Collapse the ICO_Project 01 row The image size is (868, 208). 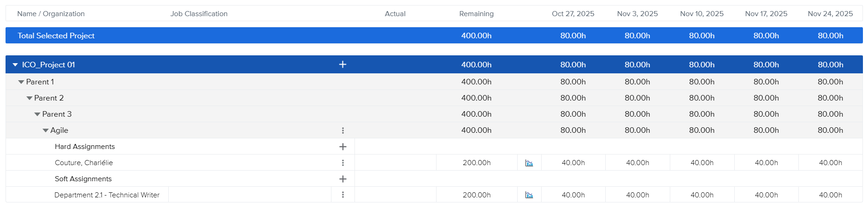[15, 65]
